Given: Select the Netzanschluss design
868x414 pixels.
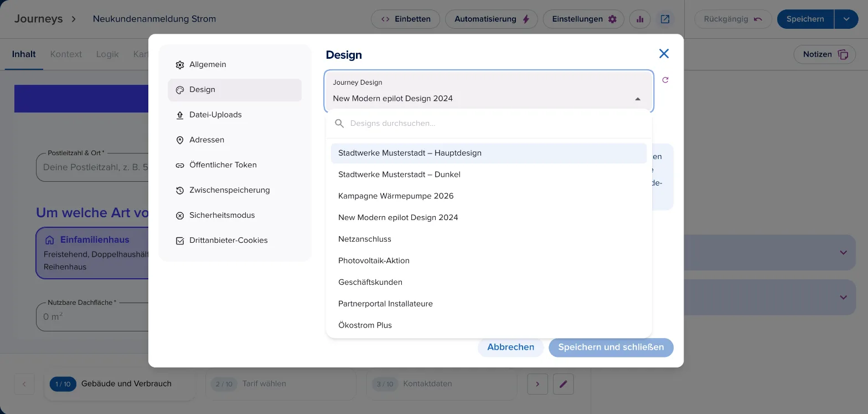Looking at the screenshot, I should 489,239.
